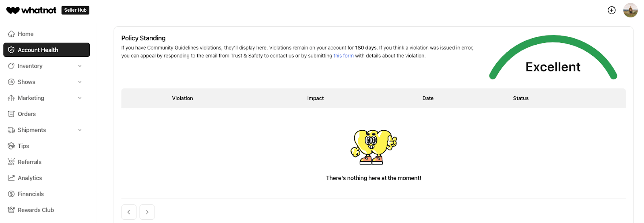Click the Rewards Club crown icon
Viewport: 644px width, 223px height.
[11, 210]
